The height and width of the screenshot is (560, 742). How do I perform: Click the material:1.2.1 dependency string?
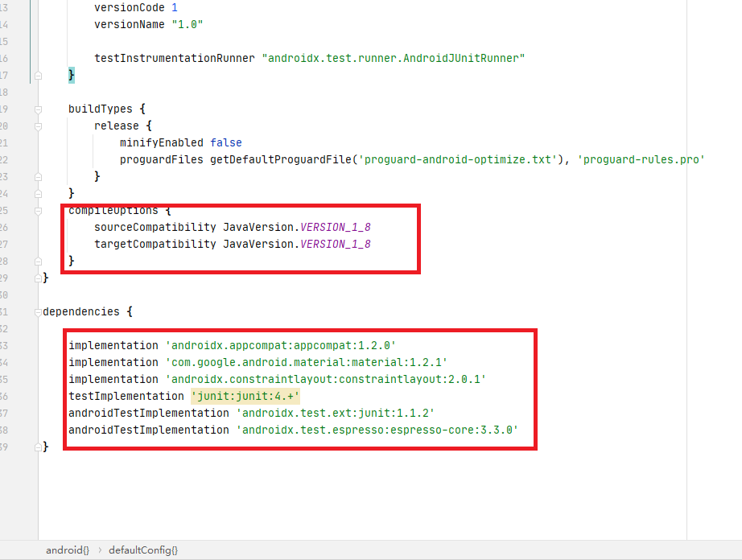[x=306, y=362]
